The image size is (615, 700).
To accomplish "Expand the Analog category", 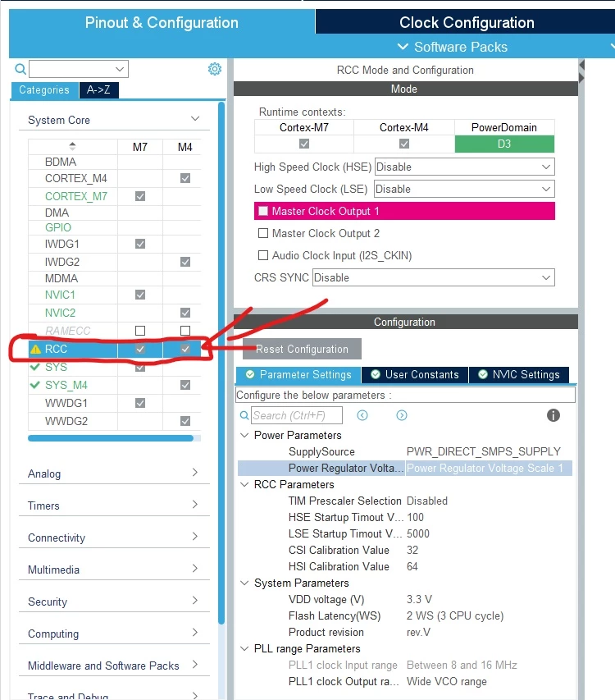I will click(x=114, y=474).
